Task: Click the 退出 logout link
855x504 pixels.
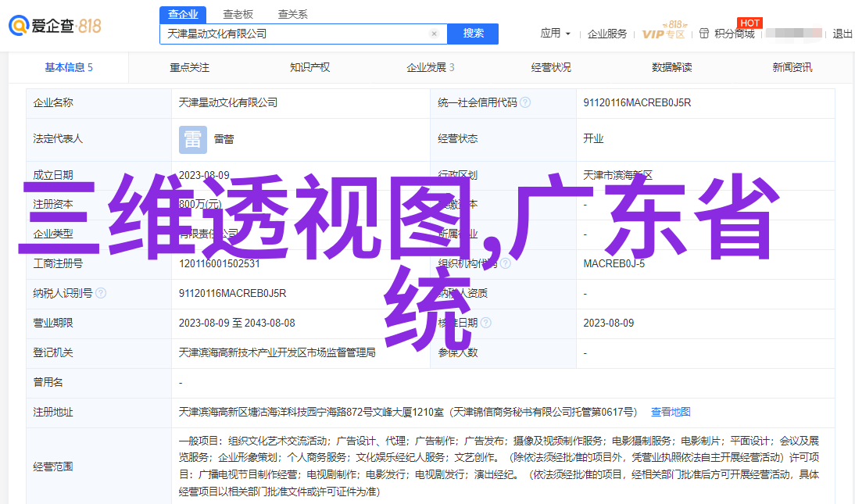Action: (x=842, y=34)
